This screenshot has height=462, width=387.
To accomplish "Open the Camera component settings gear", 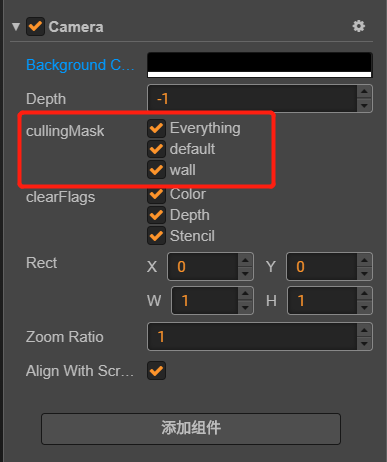I will 359,26.
